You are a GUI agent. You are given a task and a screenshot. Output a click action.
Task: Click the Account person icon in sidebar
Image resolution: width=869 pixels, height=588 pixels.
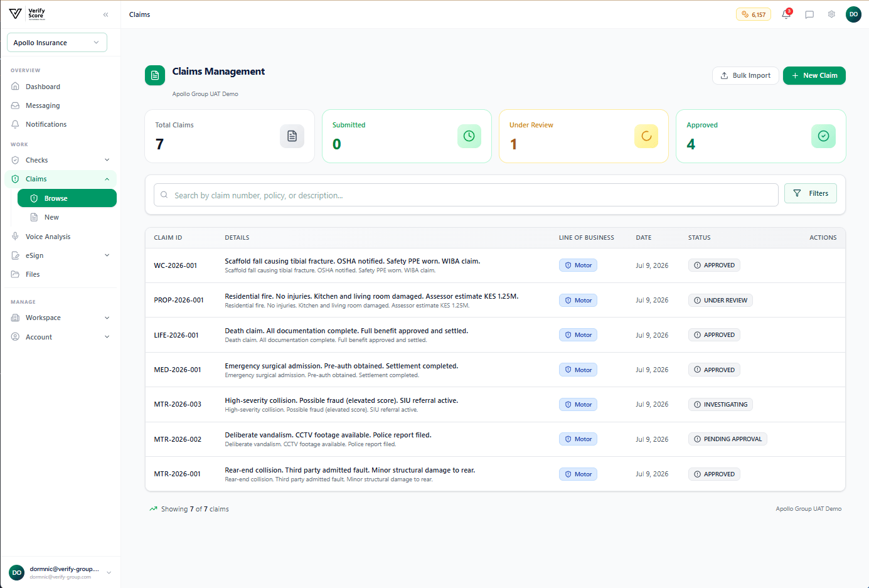pyautogui.click(x=16, y=337)
